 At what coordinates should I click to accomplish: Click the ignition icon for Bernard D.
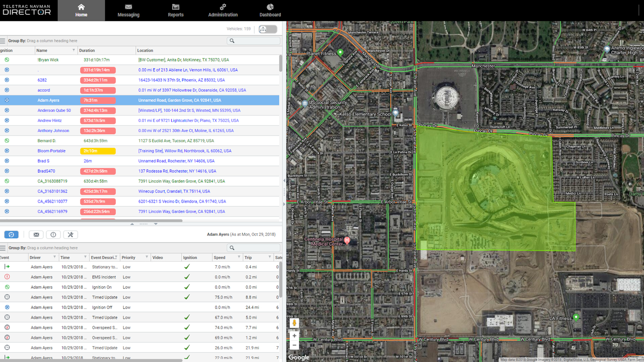pyautogui.click(x=7, y=141)
